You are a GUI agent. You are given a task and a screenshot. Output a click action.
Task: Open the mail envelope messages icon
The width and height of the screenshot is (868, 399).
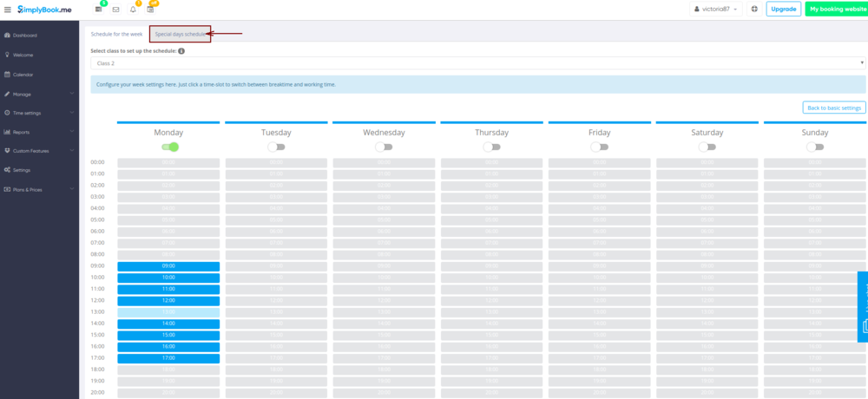(x=115, y=10)
